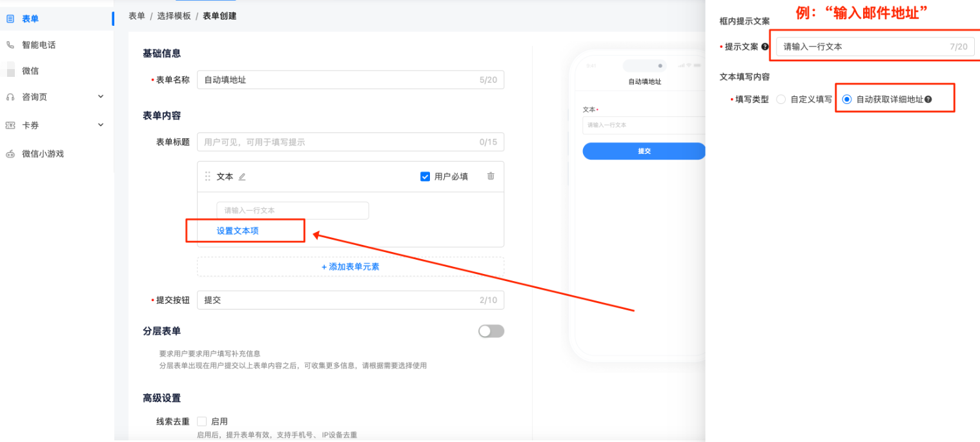Screen dimensions: 980x442
Task: Click the drag handle beside 文本
Action: click(x=208, y=176)
